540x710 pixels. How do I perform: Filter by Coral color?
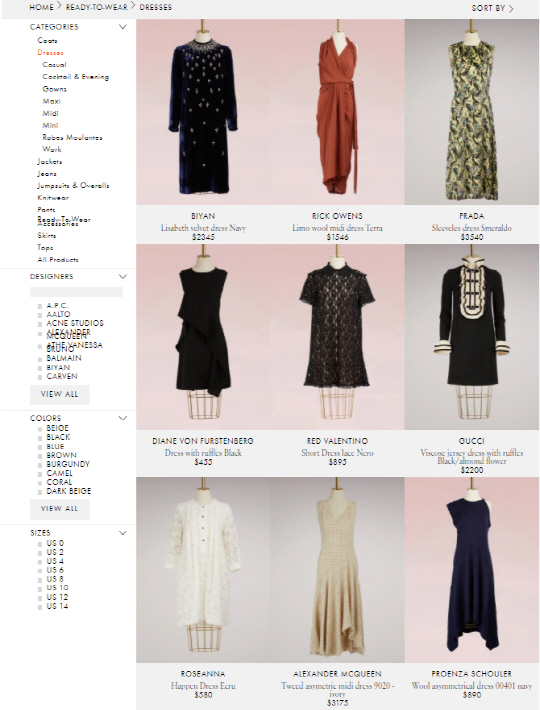tap(59, 482)
